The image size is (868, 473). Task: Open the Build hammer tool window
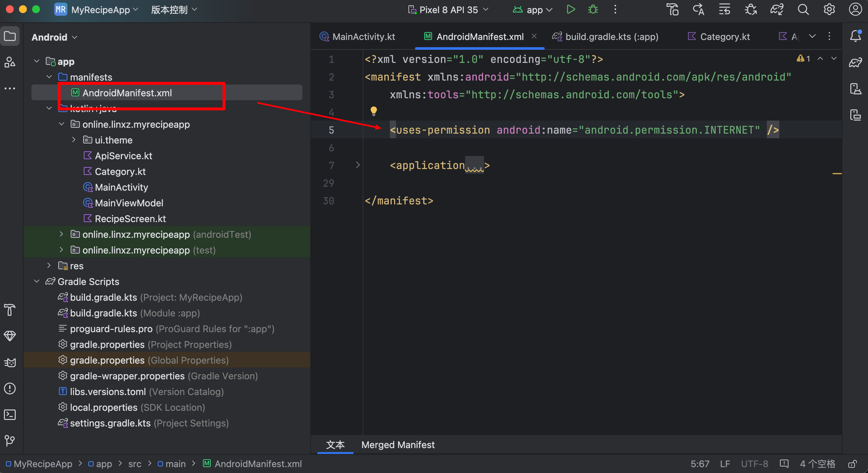pos(10,310)
